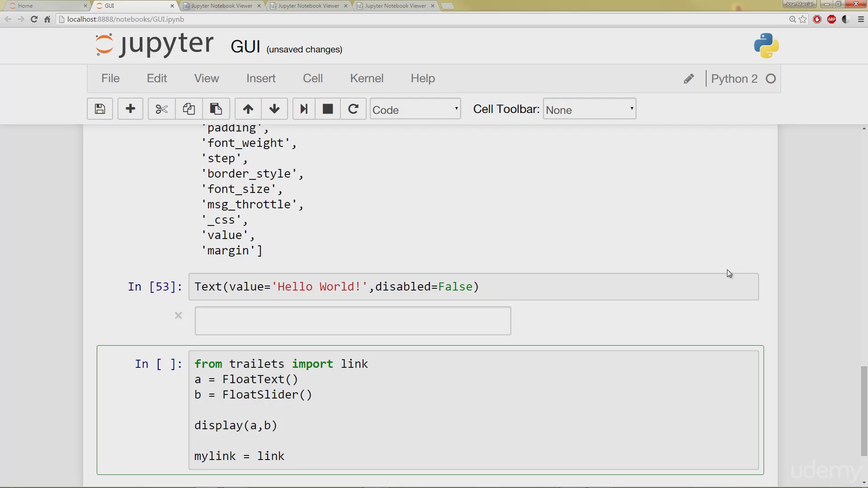This screenshot has height=488, width=868.
Task: Click inside the empty text widget field
Action: [x=353, y=321]
